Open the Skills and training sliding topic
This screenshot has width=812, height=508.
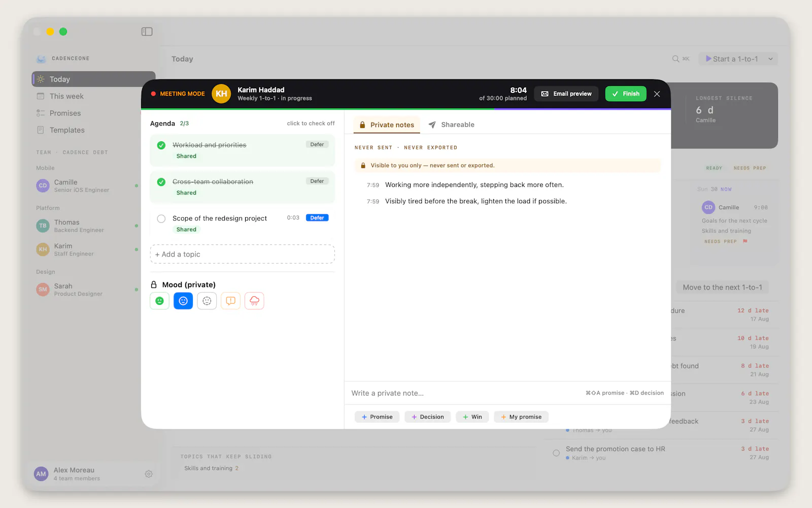point(211,468)
